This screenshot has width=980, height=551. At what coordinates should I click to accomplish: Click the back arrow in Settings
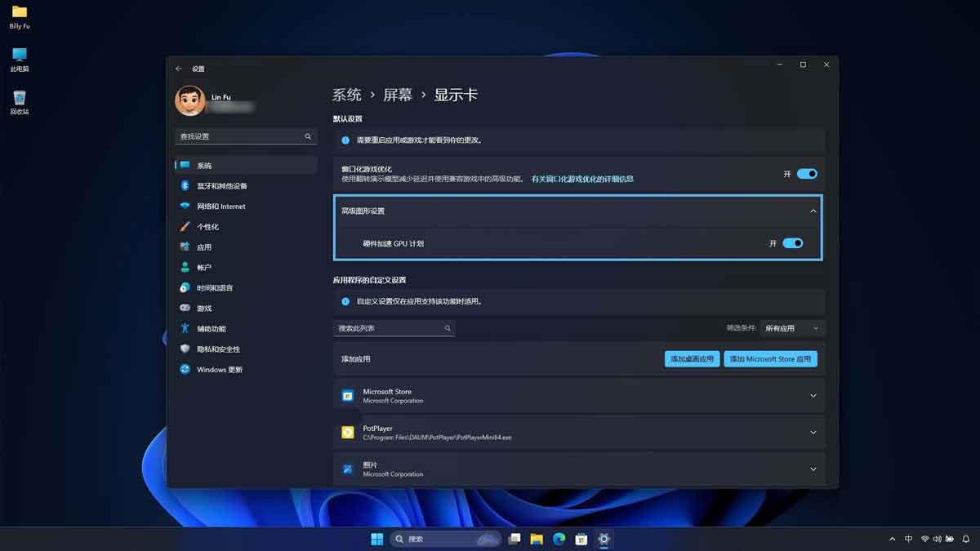(x=179, y=69)
